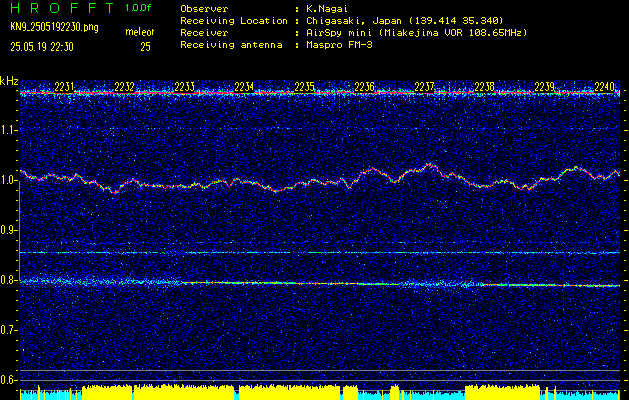Click the 0.9 frequency axis label
The width and height of the screenshot is (629, 400).
tap(8, 230)
